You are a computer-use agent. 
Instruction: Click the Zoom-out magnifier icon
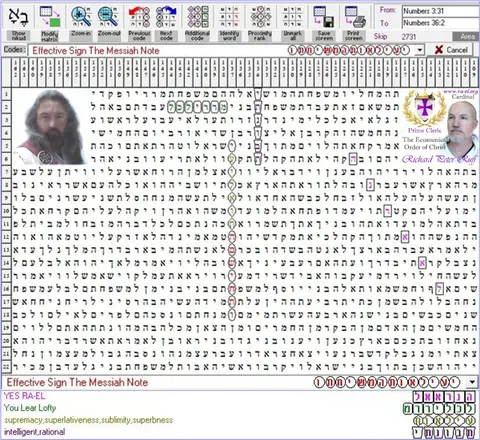tap(109, 17)
